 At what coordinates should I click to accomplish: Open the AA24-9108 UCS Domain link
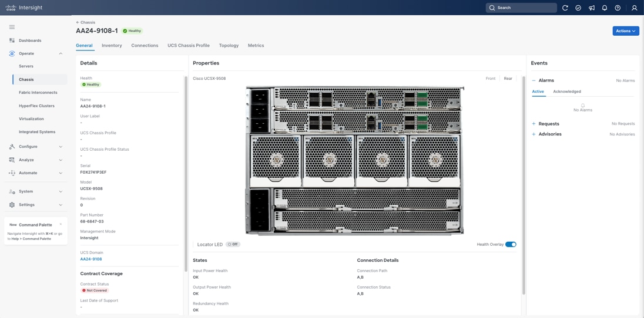tap(91, 259)
